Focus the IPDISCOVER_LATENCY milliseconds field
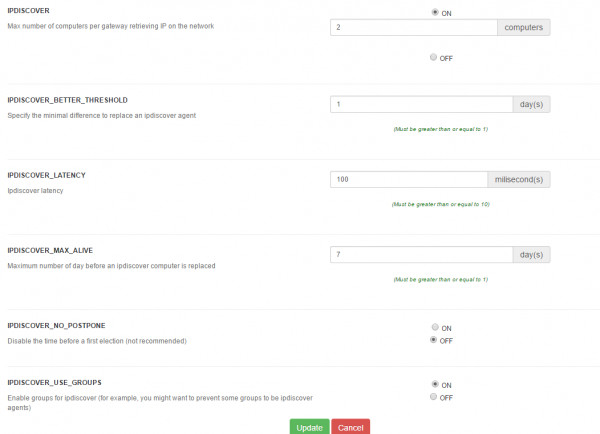 coord(409,179)
